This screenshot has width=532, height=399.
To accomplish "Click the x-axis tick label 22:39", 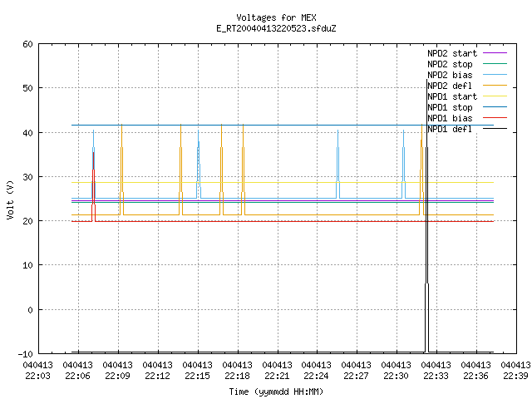I will (515, 376).
